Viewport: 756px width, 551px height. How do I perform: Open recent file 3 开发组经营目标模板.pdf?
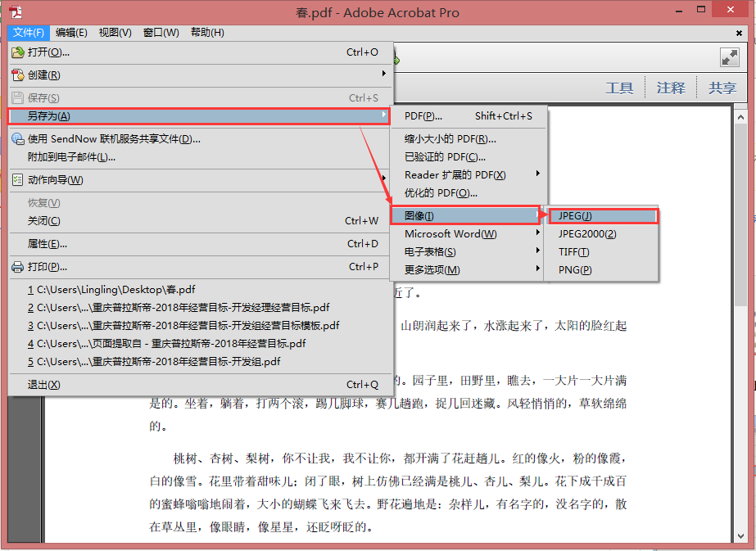pos(201,326)
